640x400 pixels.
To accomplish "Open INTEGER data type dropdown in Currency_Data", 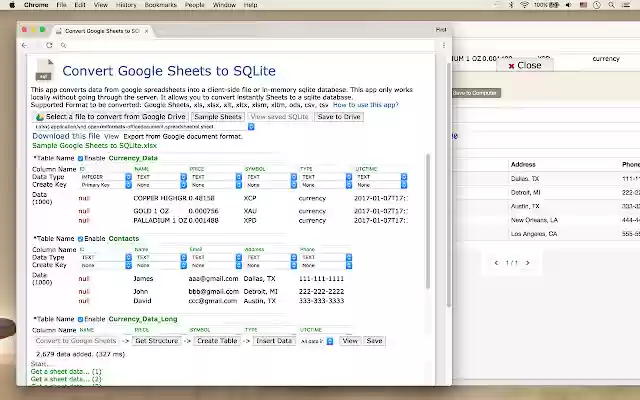I will point(106,177).
